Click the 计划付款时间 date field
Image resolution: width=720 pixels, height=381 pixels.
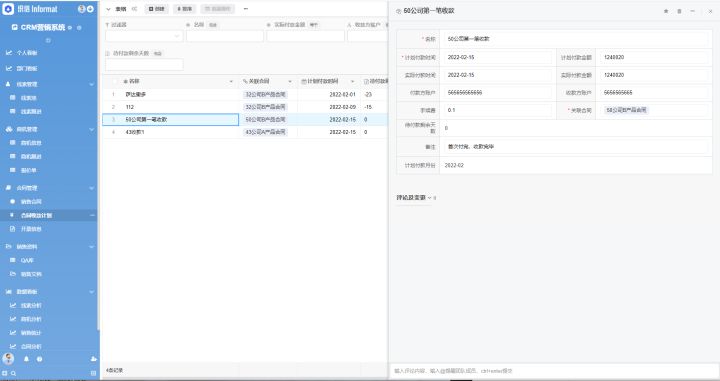pos(497,57)
